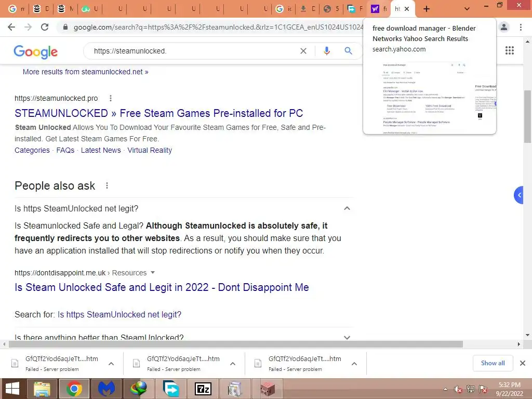Open 'Is Steam Unlocked Safe and Legit in 2022'
The image size is (532, 399).
162,287
